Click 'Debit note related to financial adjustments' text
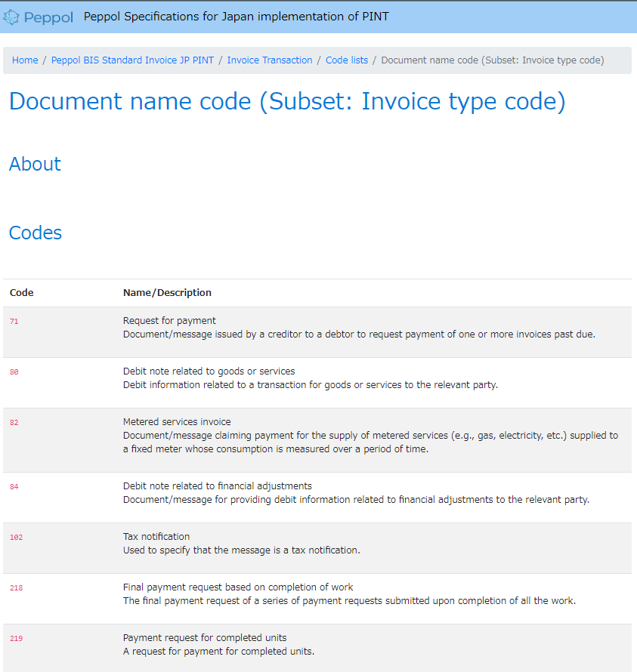This screenshot has width=637, height=672. tap(218, 486)
